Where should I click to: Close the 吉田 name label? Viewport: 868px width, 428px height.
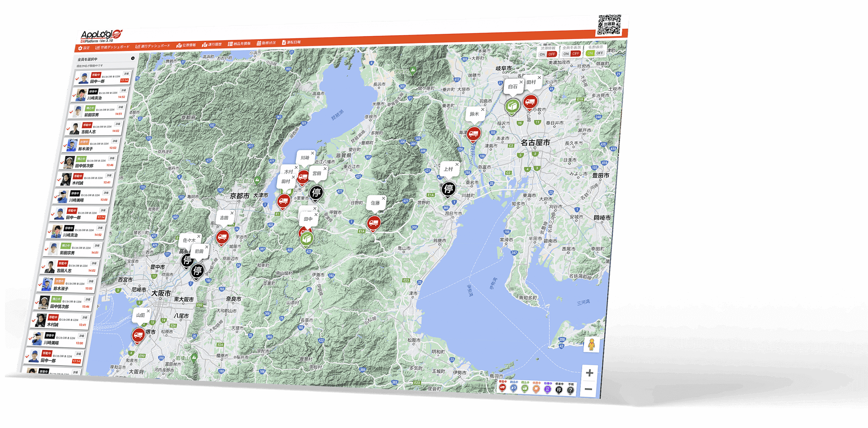coord(232,213)
